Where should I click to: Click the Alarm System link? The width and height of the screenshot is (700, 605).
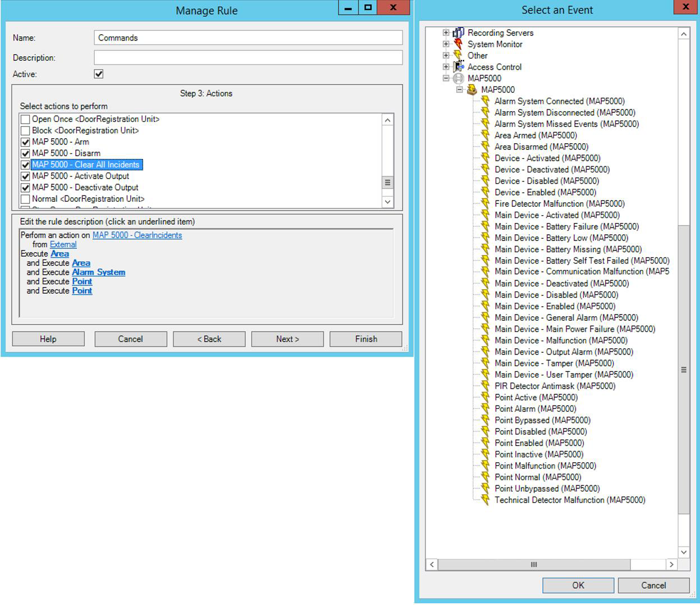pyautogui.click(x=98, y=272)
